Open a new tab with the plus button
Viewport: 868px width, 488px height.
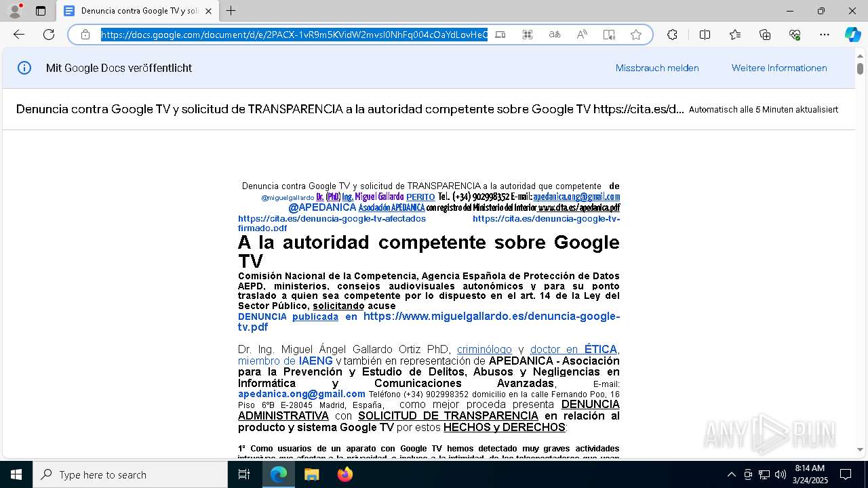point(231,11)
